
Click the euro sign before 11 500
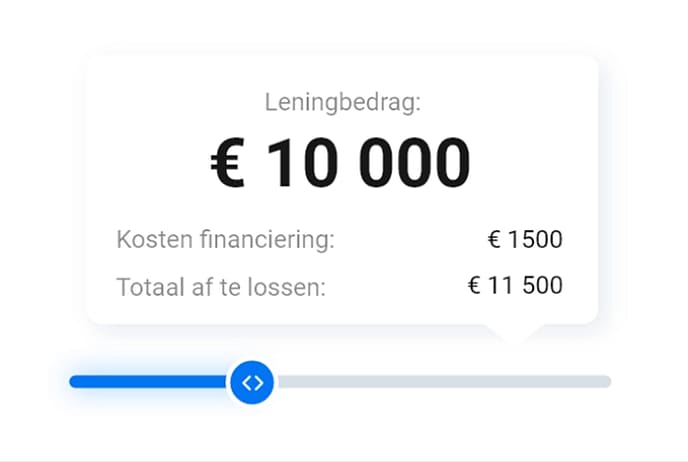tap(475, 286)
